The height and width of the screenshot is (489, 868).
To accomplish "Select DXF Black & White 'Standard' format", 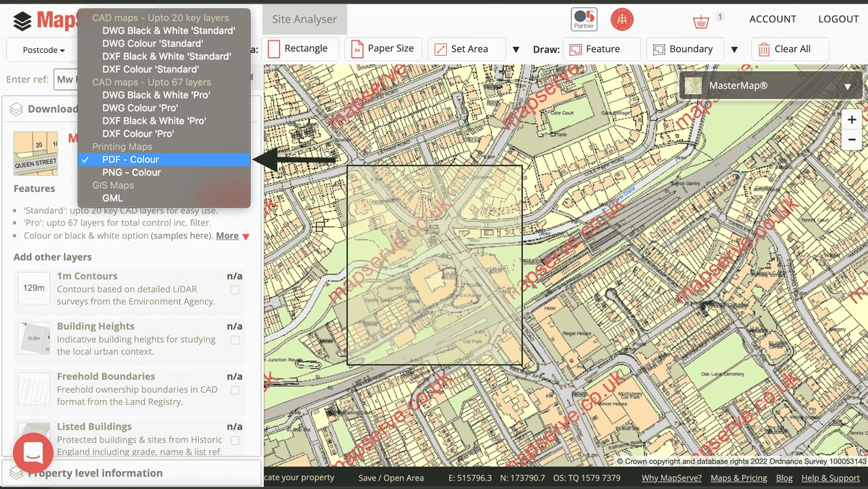I will point(164,56).
